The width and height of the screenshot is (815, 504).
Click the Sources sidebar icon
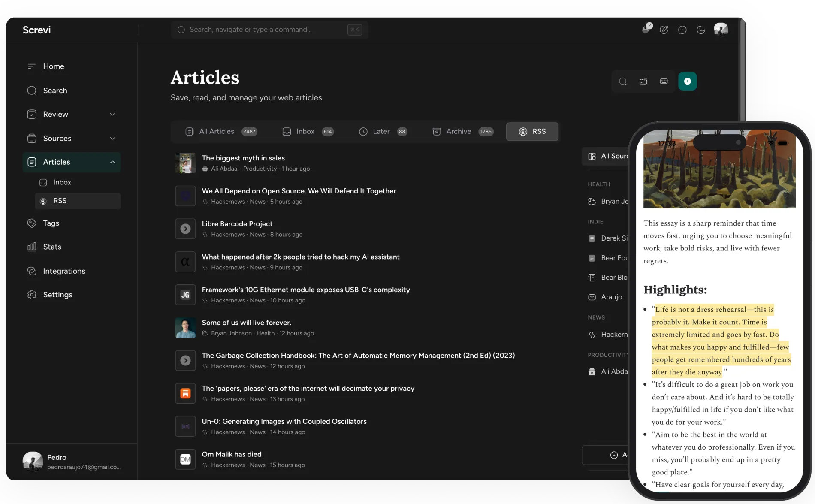32,138
